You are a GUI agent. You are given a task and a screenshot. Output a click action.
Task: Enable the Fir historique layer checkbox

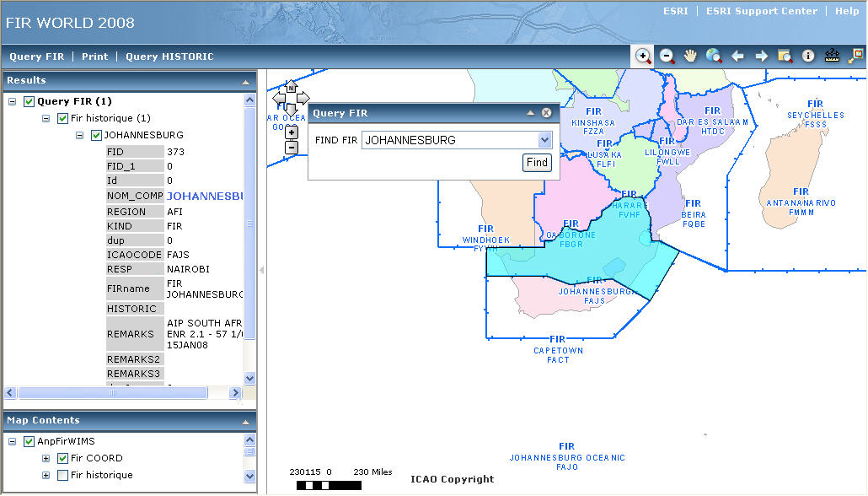pos(62,476)
